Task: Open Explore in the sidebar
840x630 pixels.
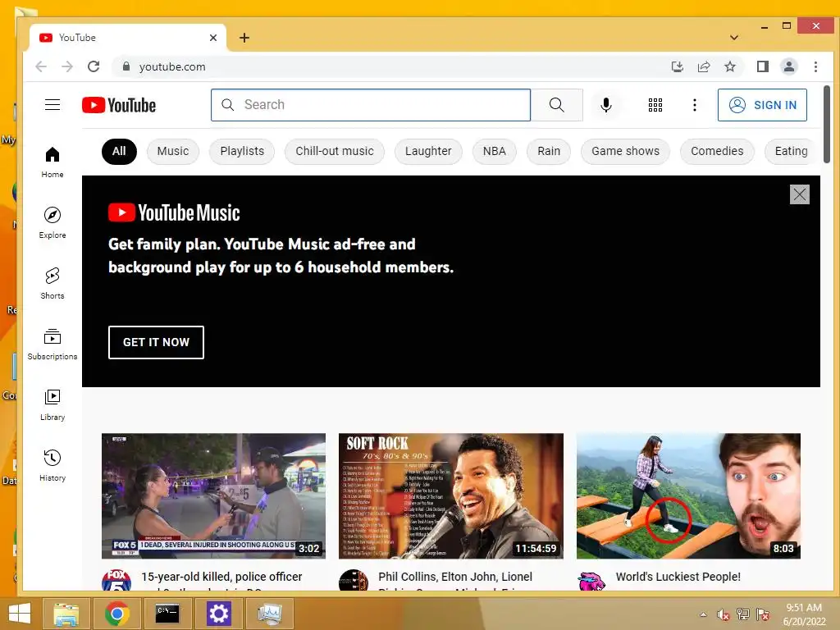Action: pyautogui.click(x=52, y=223)
